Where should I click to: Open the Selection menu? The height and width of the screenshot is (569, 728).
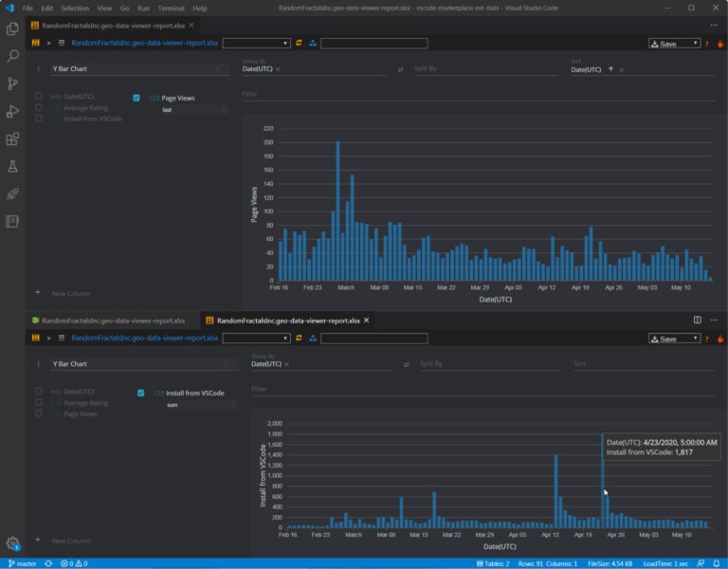[75, 8]
